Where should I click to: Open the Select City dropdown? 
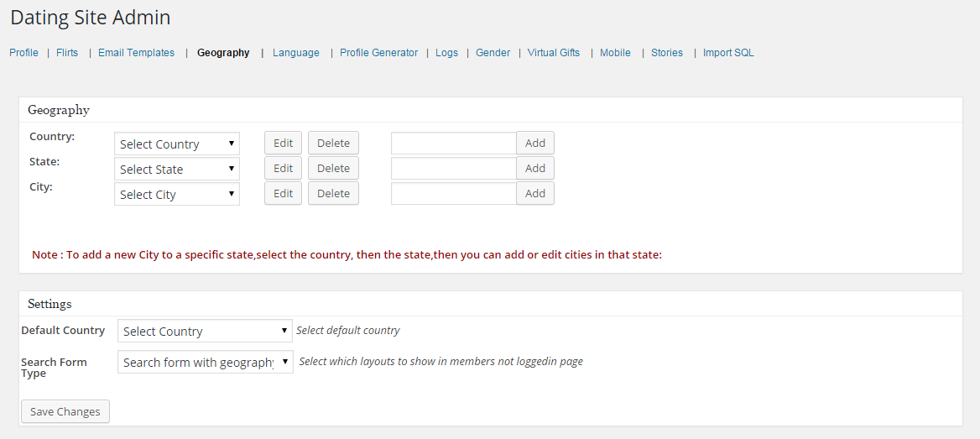pos(177,195)
